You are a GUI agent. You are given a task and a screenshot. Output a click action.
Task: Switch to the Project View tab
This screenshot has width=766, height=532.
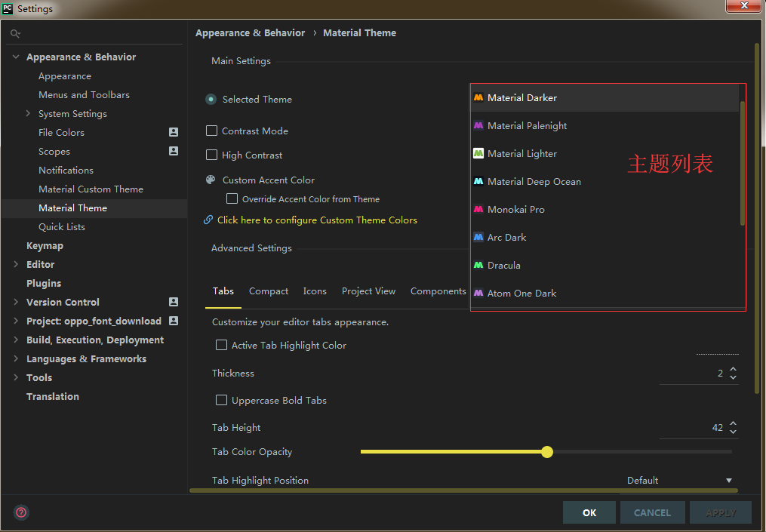click(368, 291)
